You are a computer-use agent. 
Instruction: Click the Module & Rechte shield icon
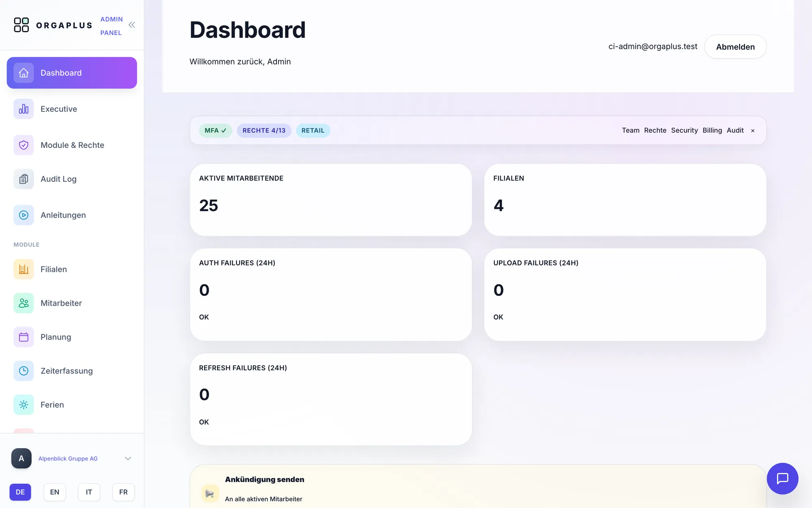coord(24,145)
